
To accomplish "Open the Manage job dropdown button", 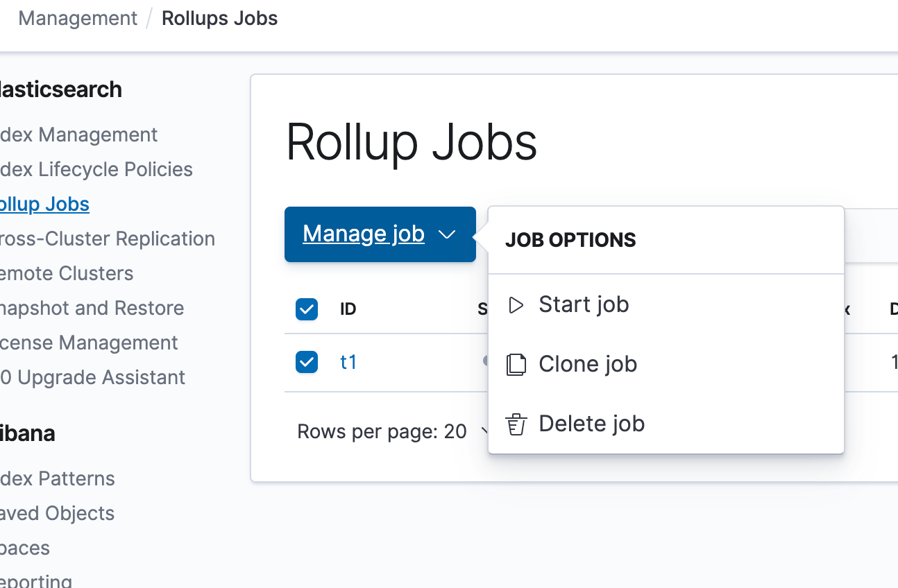I will (x=380, y=234).
